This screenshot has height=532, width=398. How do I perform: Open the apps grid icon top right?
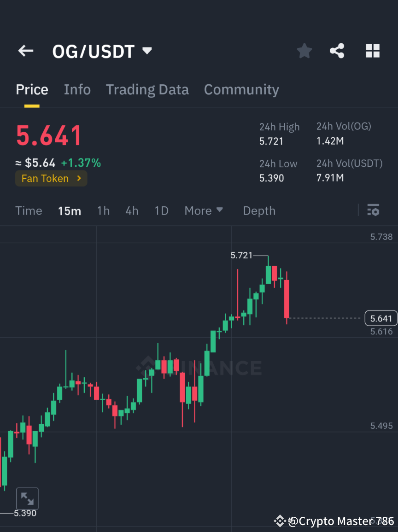tap(372, 51)
